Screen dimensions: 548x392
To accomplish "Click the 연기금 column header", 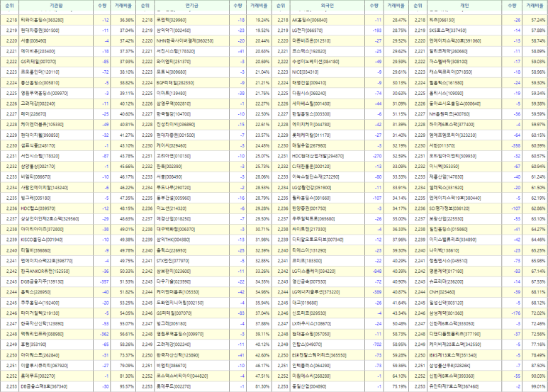I will point(191,6).
